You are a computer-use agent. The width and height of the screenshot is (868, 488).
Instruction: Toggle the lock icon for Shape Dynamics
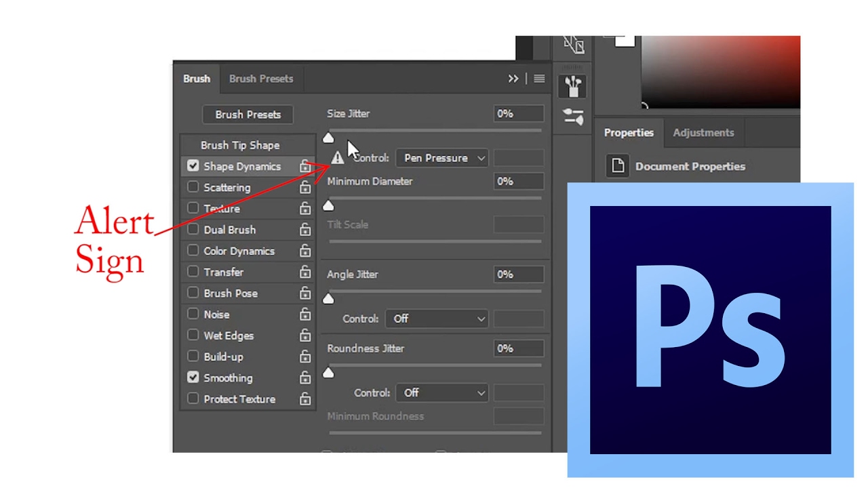tap(305, 166)
